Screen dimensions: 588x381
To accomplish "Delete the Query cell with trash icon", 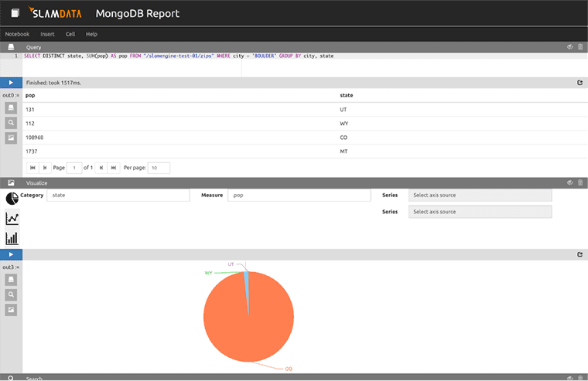I will 580,47.
